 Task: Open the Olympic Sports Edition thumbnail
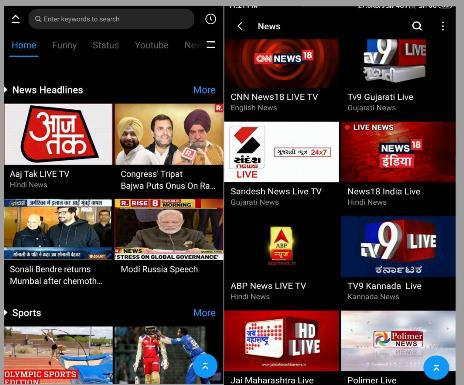[x=58, y=355]
